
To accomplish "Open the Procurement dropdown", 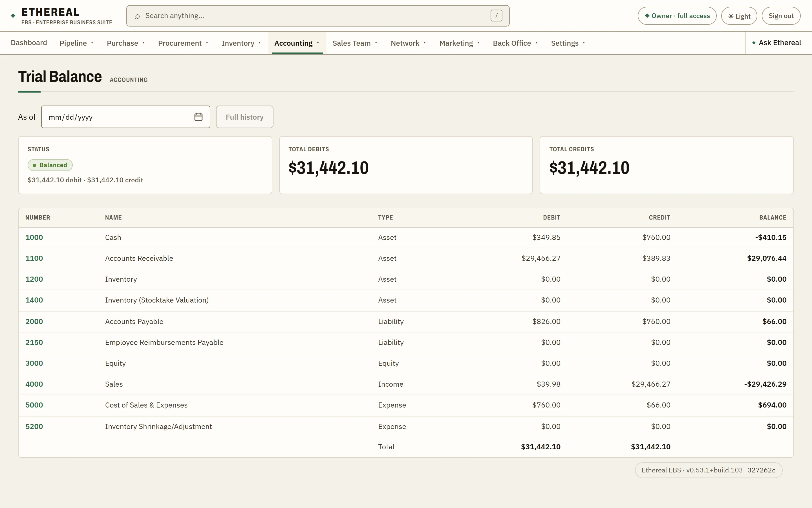I will (183, 43).
